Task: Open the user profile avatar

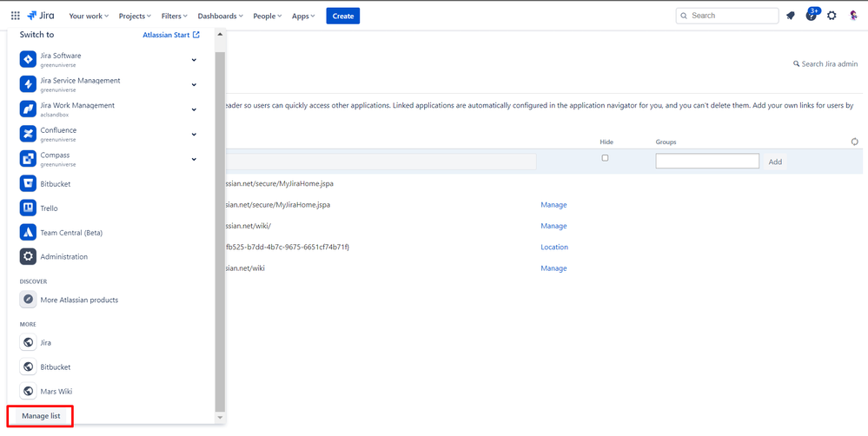Action: 853,16
